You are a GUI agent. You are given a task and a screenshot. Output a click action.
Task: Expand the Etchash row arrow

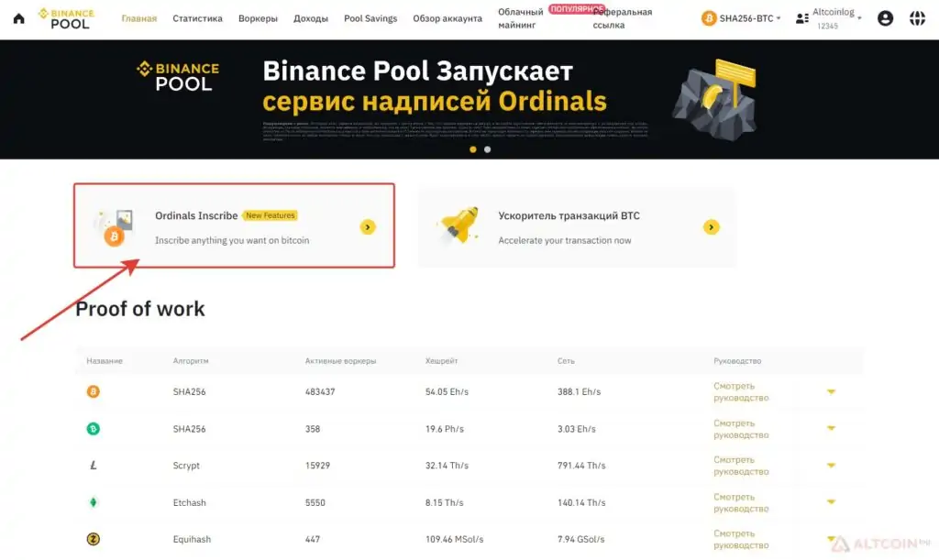tap(831, 502)
